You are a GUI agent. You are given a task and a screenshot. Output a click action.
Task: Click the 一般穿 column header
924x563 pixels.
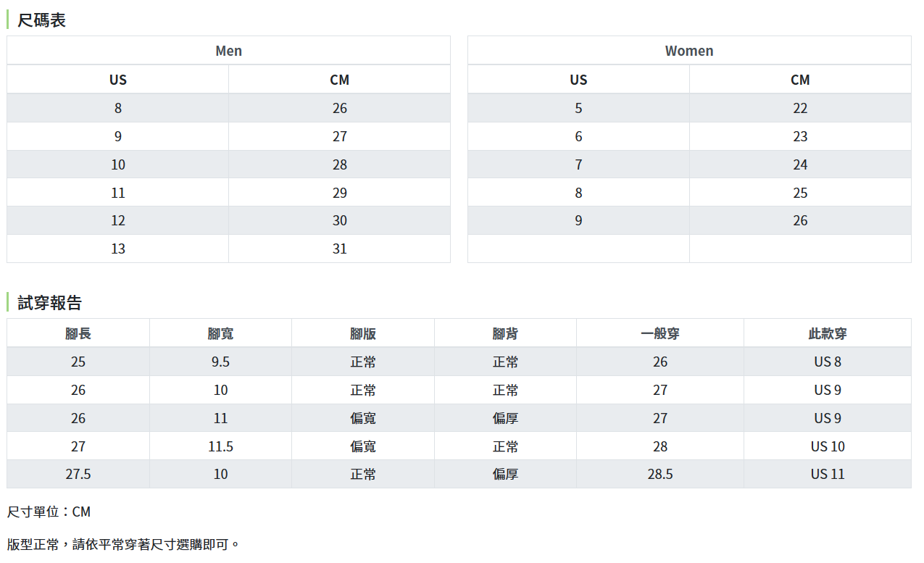(x=660, y=333)
